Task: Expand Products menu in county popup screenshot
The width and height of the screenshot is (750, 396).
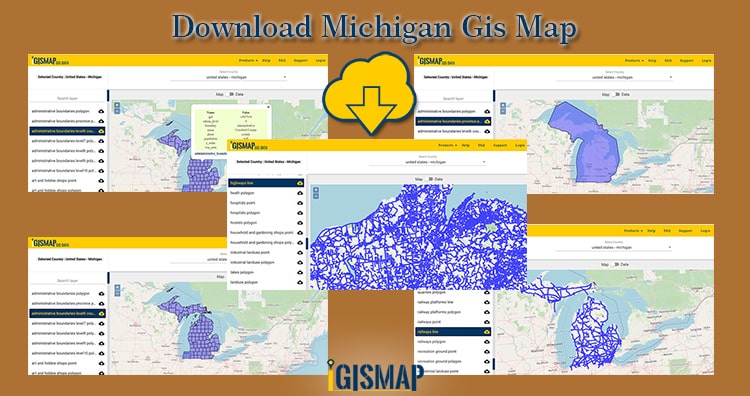Action: (248, 61)
